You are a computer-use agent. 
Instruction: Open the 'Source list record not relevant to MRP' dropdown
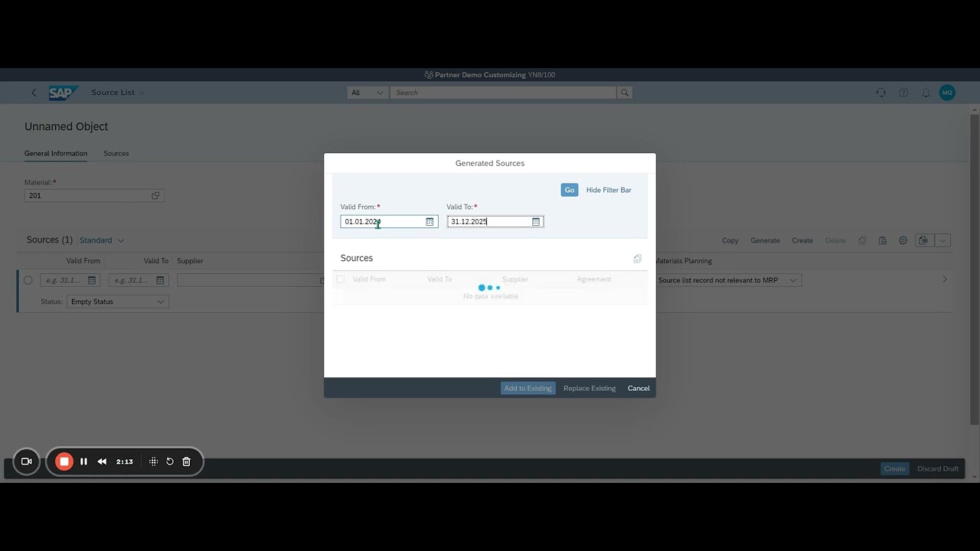[728, 280]
